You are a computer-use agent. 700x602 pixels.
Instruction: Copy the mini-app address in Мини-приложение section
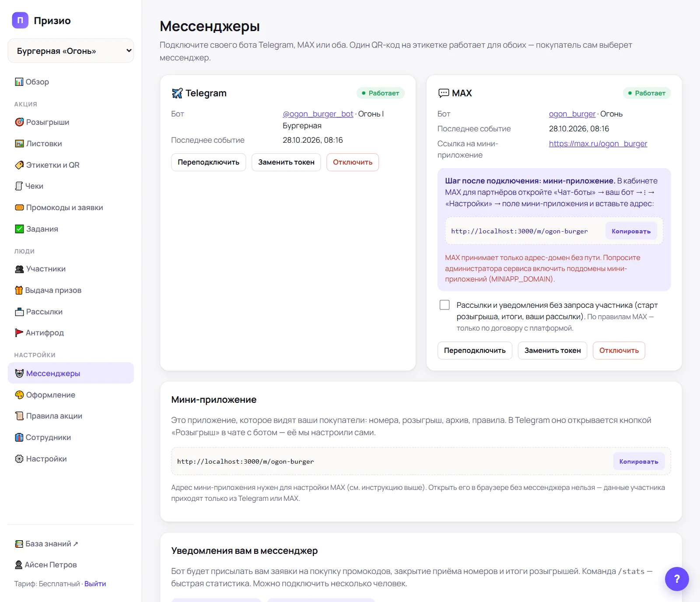coord(639,461)
